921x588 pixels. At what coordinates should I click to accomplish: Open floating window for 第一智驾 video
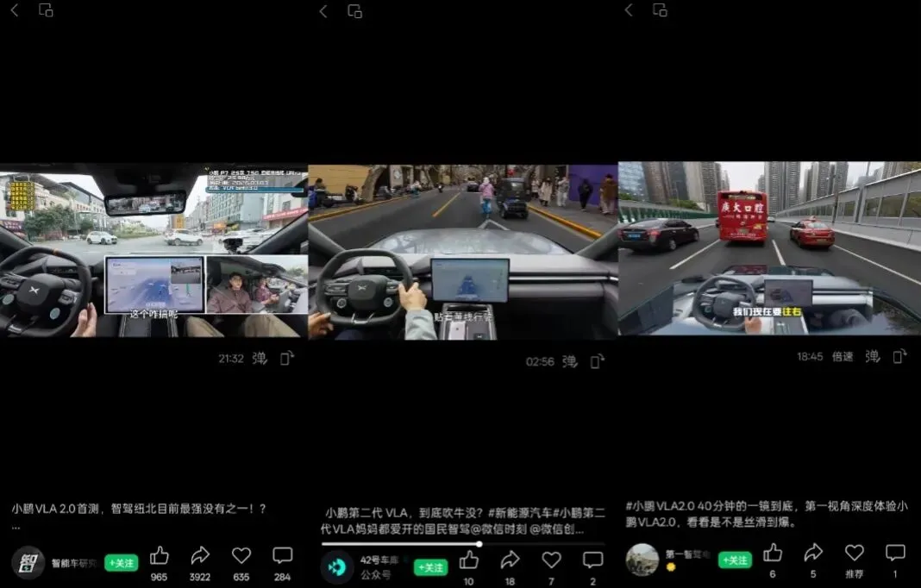(661, 10)
